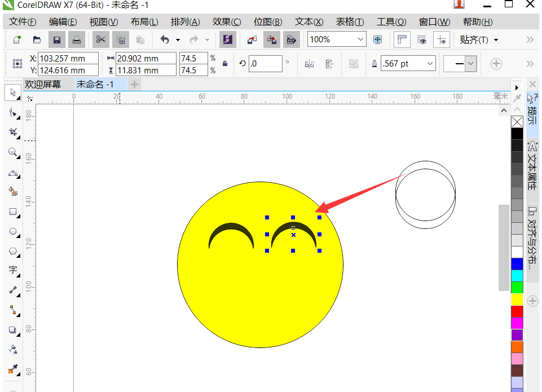Select the Ellipse tool
542x392 pixels.
(13, 232)
